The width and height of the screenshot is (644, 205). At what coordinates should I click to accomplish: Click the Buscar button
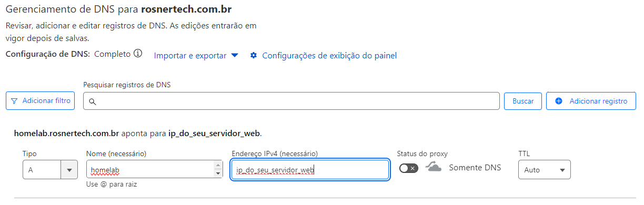523,101
